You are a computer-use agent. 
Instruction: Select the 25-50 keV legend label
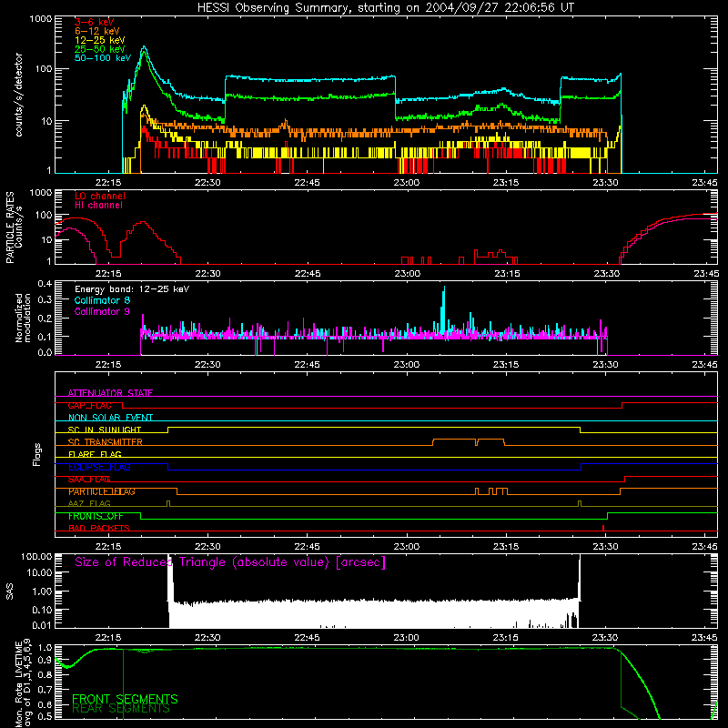click(100, 49)
